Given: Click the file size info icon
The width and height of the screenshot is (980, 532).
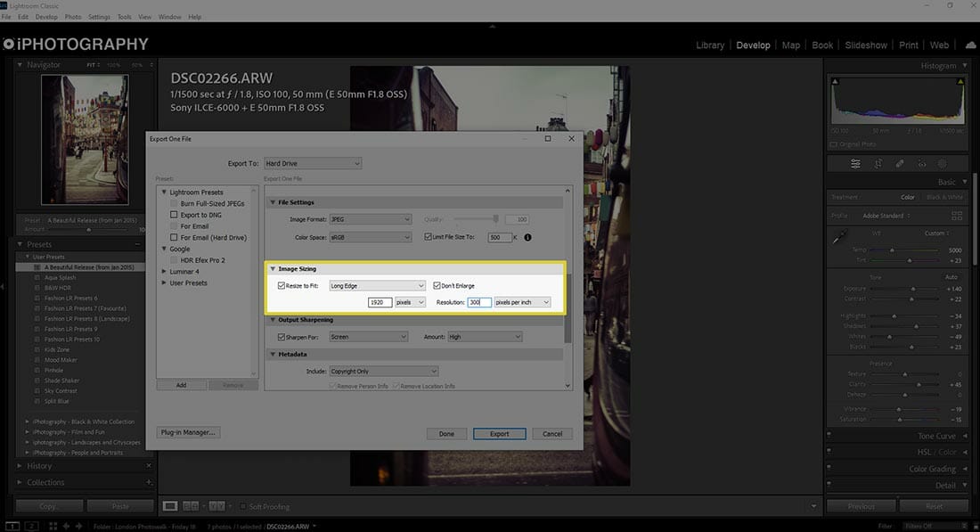Looking at the screenshot, I should point(527,238).
